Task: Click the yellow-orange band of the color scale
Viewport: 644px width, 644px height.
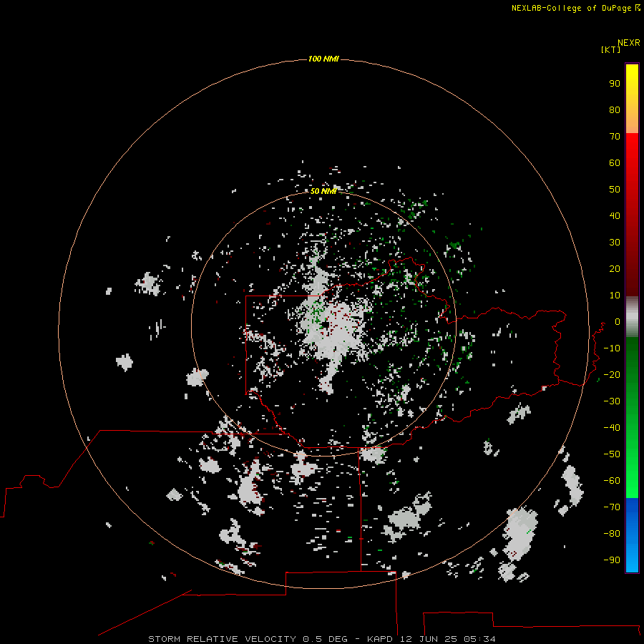Action: [x=632, y=99]
